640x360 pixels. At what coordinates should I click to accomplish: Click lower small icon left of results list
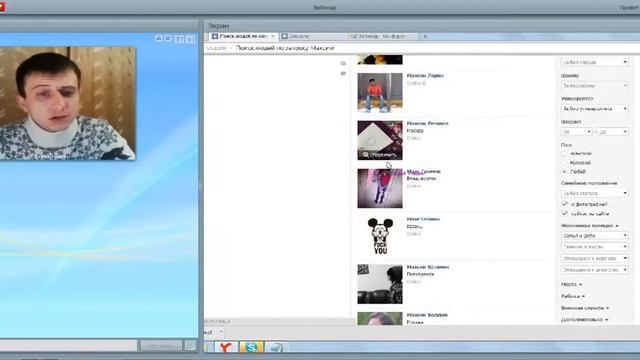(343, 73)
